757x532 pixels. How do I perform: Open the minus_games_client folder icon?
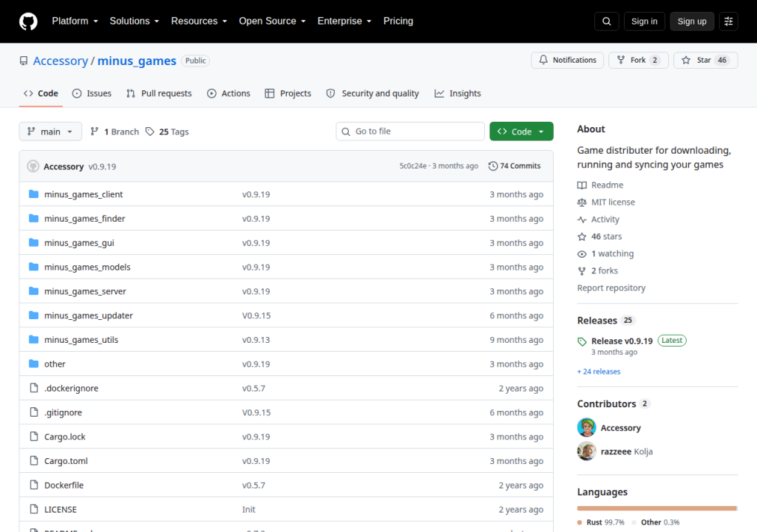(33, 194)
